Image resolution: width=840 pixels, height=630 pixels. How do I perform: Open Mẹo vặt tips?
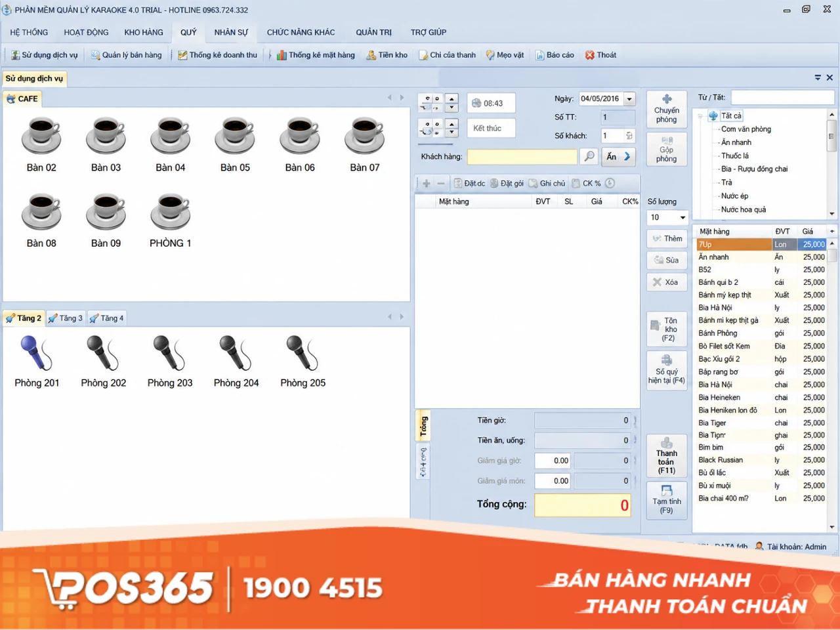click(x=505, y=55)
